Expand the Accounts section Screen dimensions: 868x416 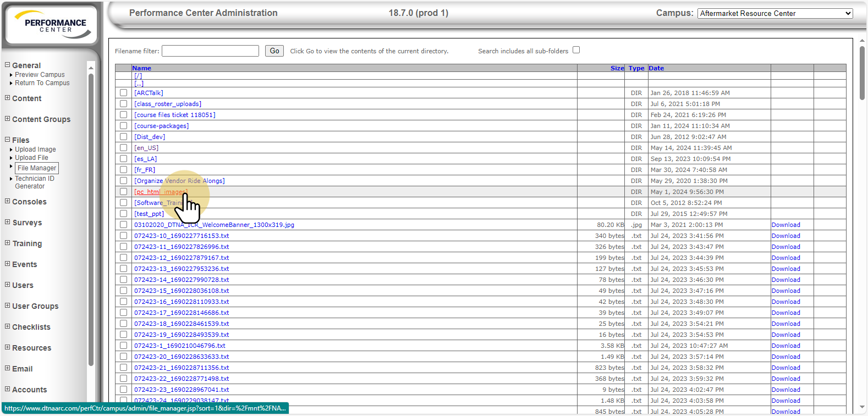coord(8,390)
